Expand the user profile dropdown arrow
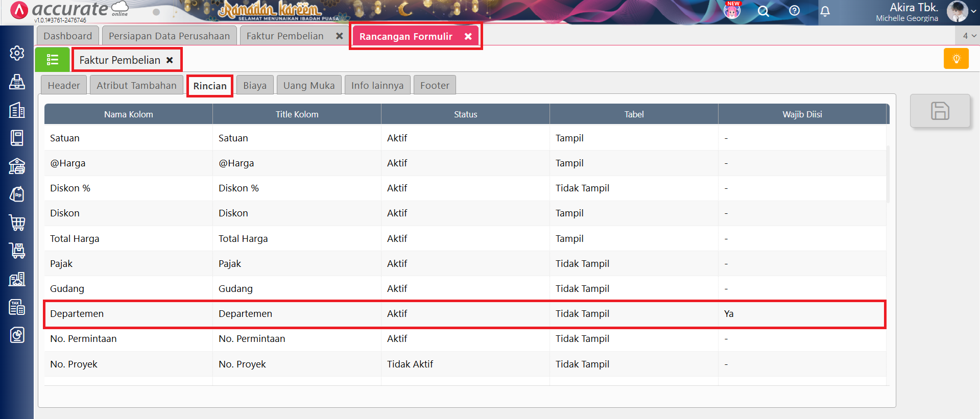This screenshot has width=980, height=419. pos(973,11)
